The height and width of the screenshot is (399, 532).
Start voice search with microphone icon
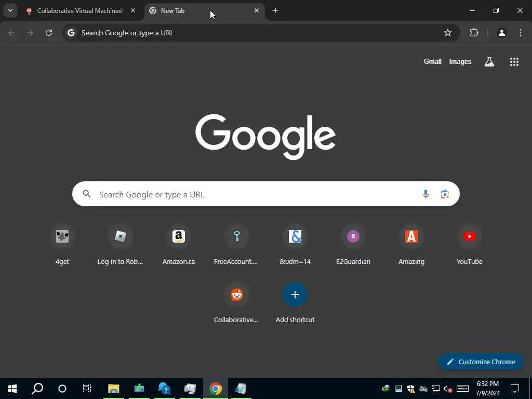point(425,194)
